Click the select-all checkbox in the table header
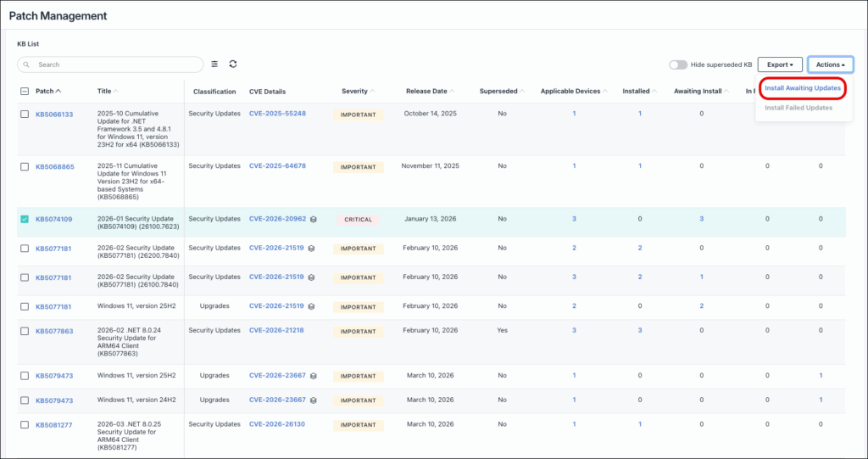 (25, 92)
